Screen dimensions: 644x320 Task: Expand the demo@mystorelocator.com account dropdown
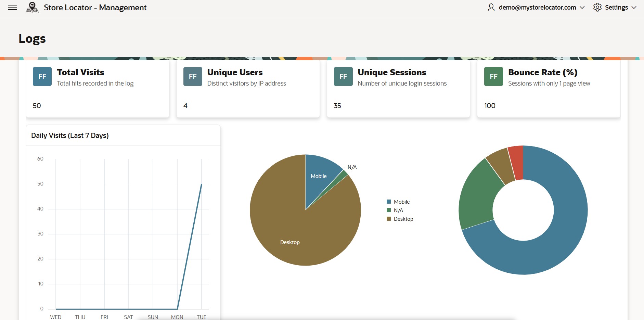pyautogui.click(x=582, y=8)
